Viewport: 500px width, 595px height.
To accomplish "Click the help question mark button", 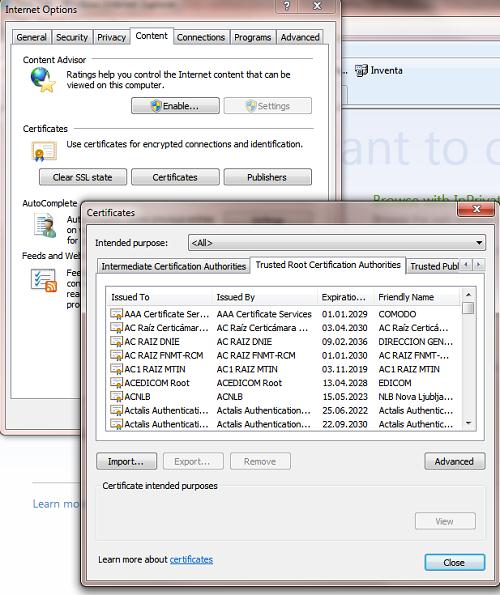I will [x=287, y=6].
